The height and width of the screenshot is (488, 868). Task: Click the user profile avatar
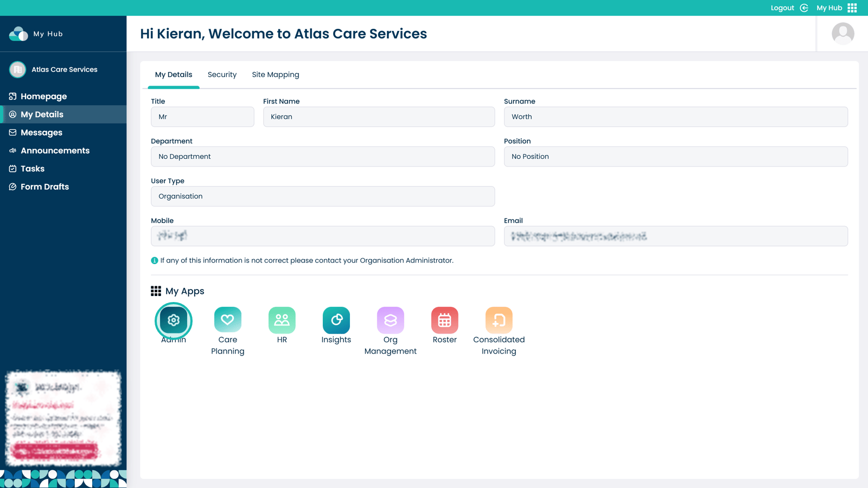pos(843,34)
